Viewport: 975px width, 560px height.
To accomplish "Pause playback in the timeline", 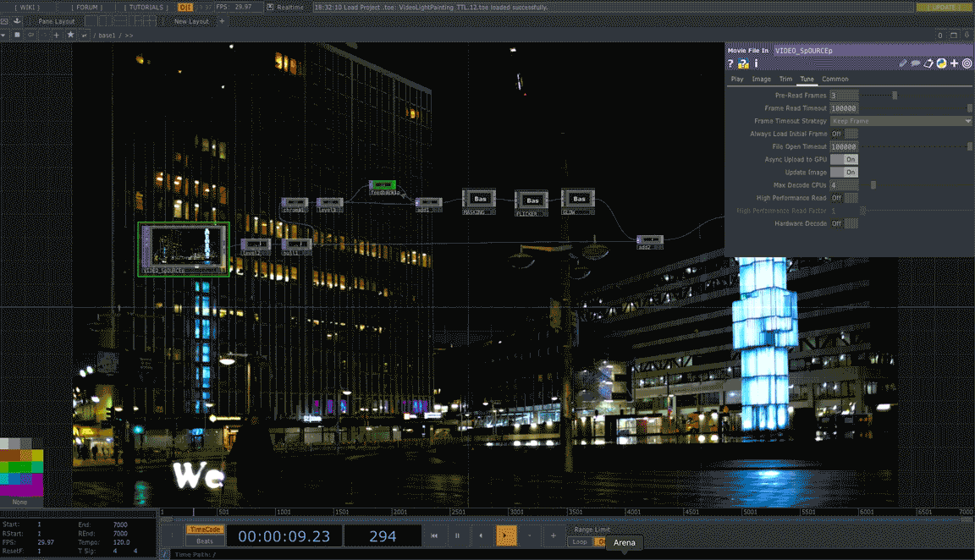I will click(x=457, y=535).
